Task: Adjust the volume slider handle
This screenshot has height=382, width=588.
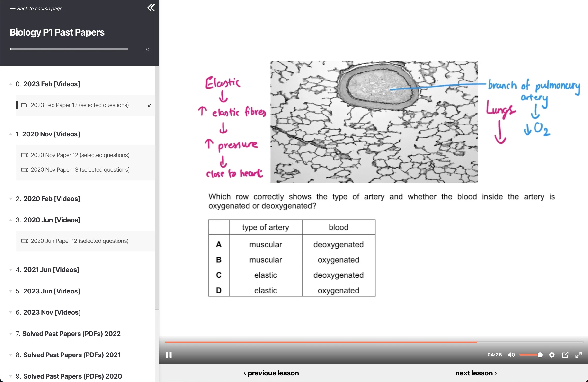Action: [540, 355]
